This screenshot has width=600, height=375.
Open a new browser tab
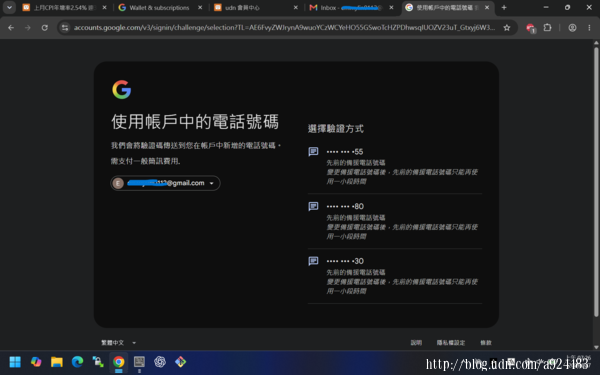coord(504,7)
